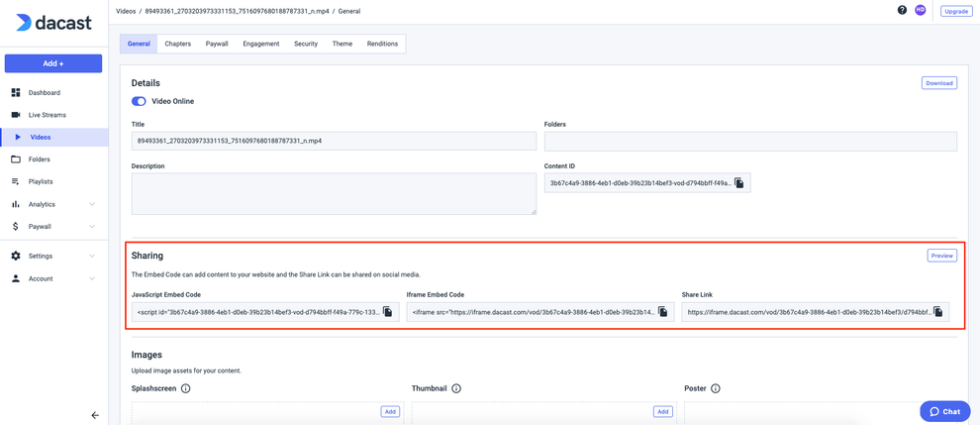The width and height of the screenshot is (980, 425).
Task: Select the General tab
Action: pyautogui.click(x=139, y=44)
